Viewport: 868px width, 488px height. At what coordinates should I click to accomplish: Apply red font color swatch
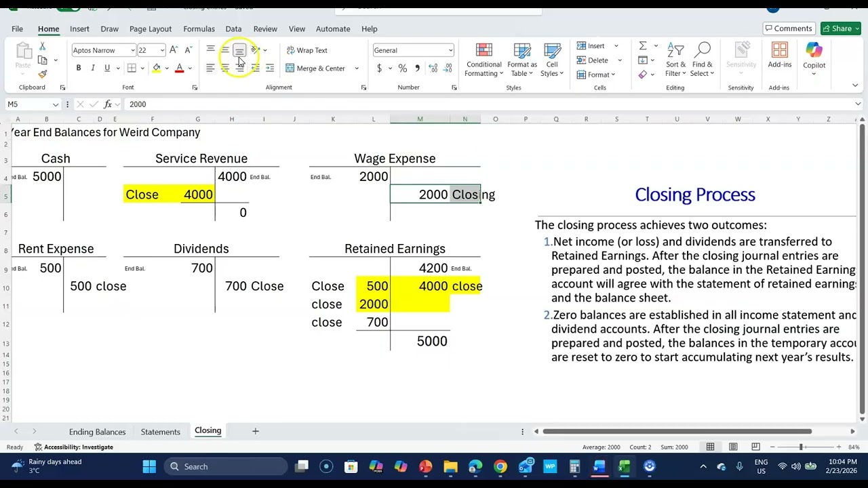[x=180, y=68]
